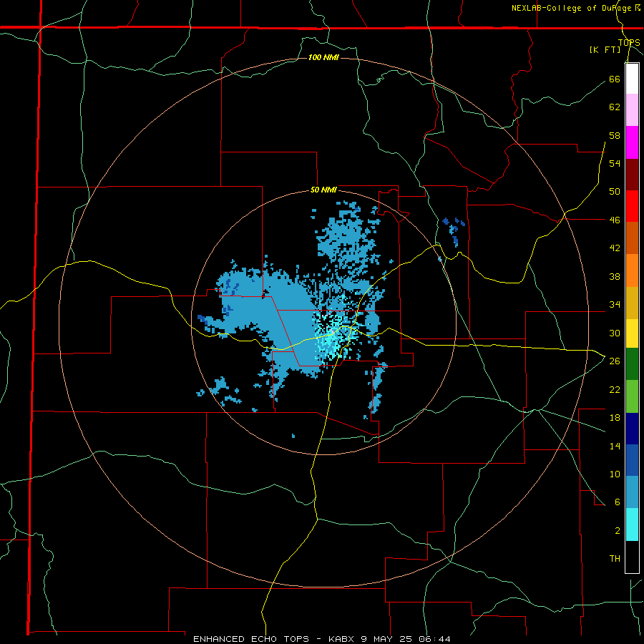The width and height of the screenshot is (644, 644).
Task: Click the bright yellow legend band
Action: tap(632, 335)
